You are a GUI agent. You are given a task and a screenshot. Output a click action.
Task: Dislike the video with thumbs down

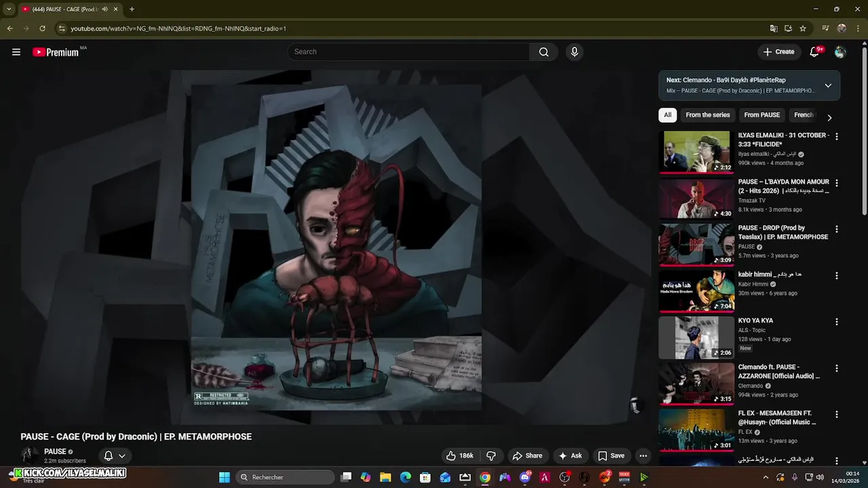[x=492, y=456]
